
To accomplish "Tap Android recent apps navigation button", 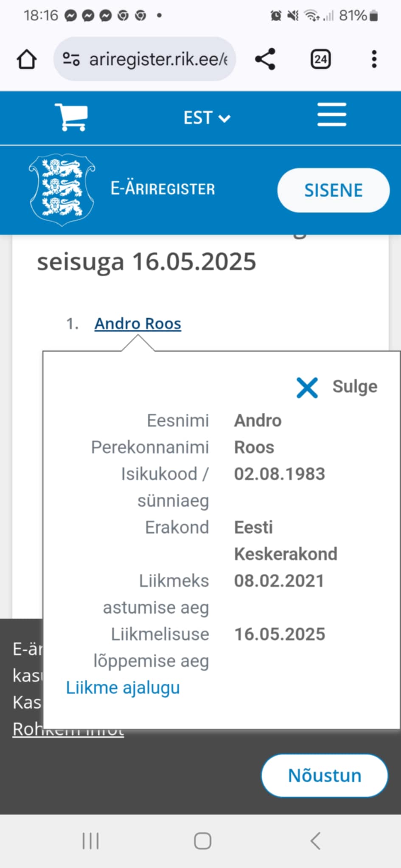I will point(91,841).
